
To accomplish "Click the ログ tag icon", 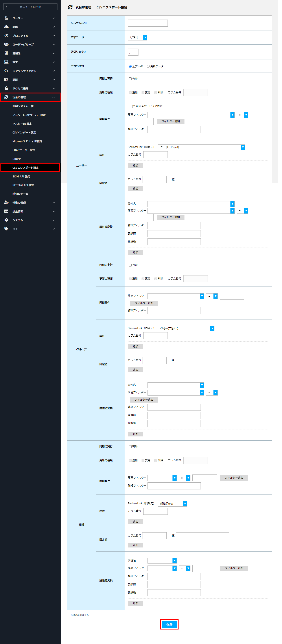I will (6, 229).
